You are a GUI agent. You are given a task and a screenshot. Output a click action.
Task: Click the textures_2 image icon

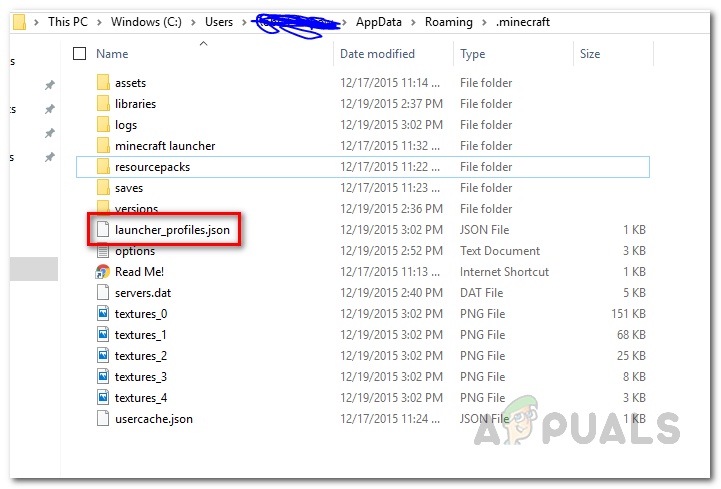(x=103, y=356)
